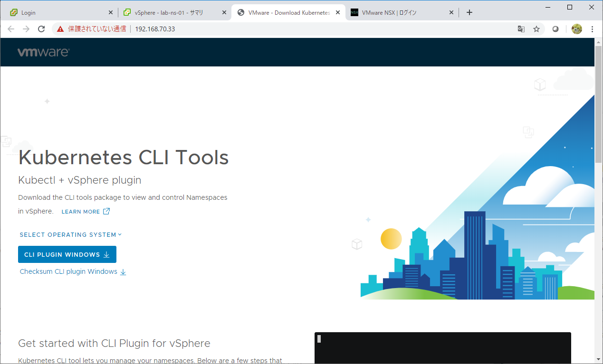Click the scrollbar down arrow
603x364 pixels.
(x=599, y=360)
